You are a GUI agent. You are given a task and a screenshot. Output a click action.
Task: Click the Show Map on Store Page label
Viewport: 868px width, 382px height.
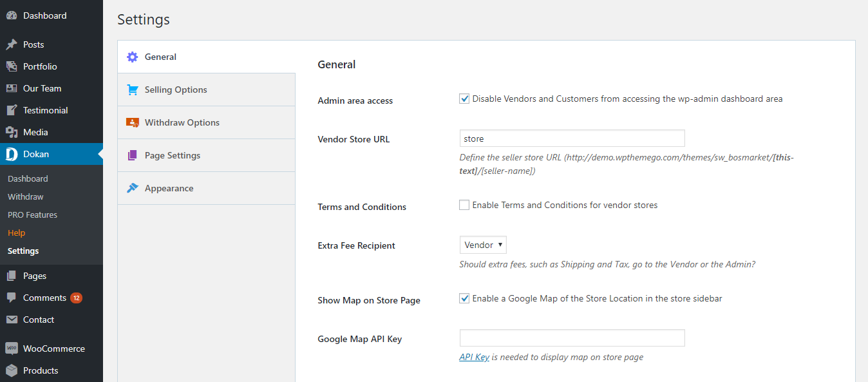click(369, 300)
